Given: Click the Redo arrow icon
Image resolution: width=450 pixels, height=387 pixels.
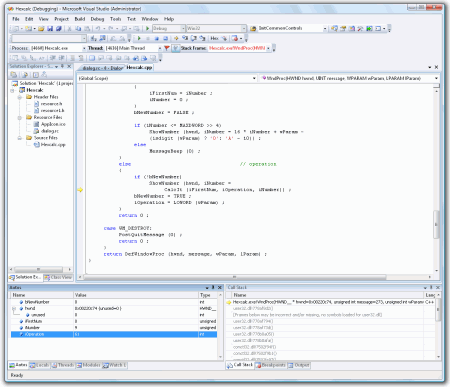Looking at the screenshot, I should 111,29.
